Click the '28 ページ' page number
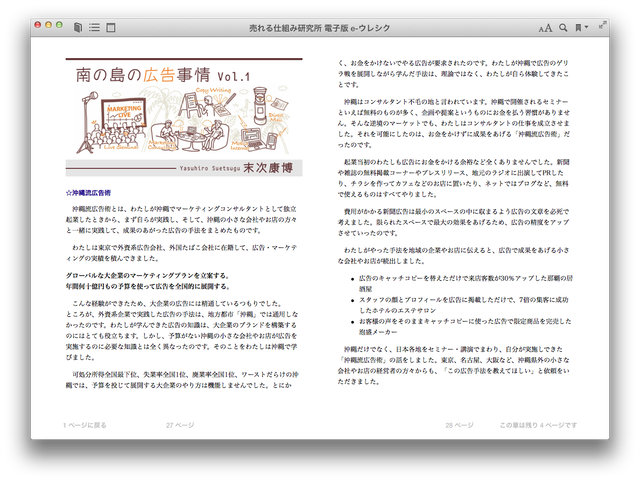The width and height of the screenshot is (640, 482). (459, 425)
